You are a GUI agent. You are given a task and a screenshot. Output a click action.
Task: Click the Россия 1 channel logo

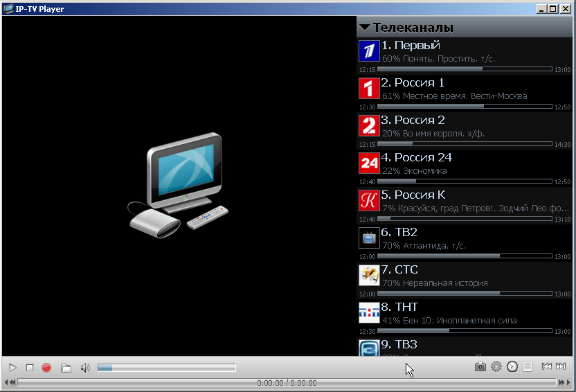click(x=369, y=88)
